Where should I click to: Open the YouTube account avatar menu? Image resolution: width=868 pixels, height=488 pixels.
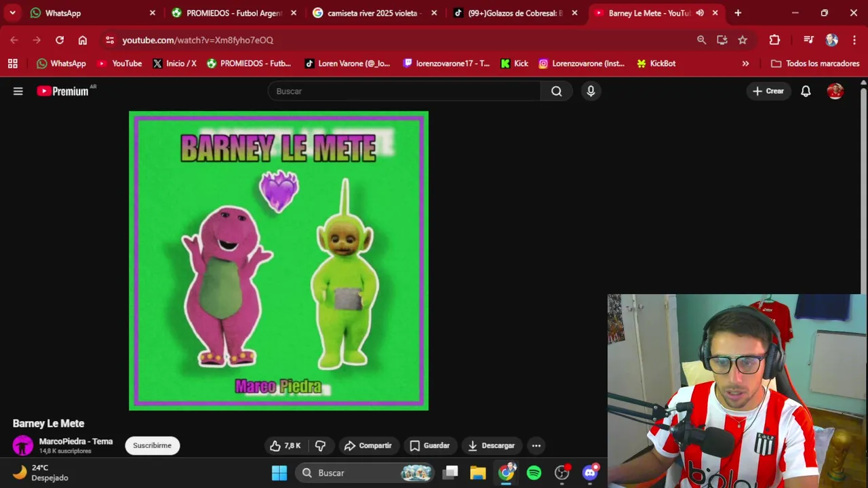[835, 91]
